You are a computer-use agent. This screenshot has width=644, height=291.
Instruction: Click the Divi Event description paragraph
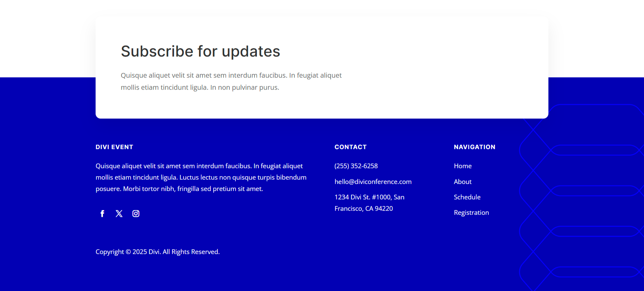(201, 177)
